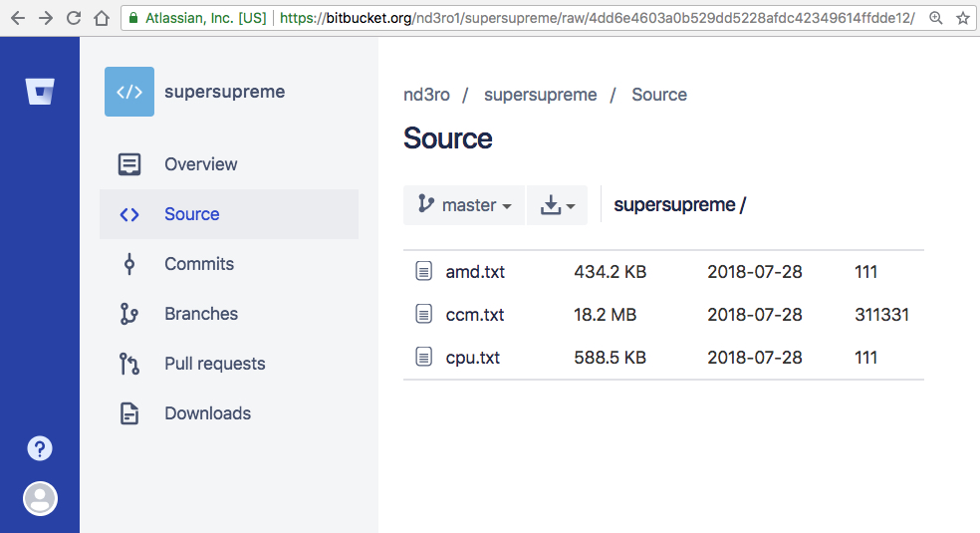Click the Downloads sidebar icon
This screenshot has height=533, width=980.
coord(129,413)
